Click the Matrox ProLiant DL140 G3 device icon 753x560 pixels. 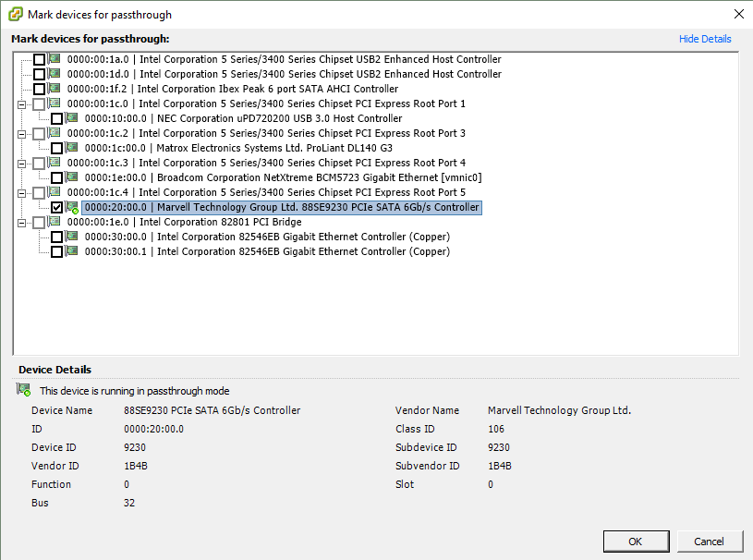(72, 148)
